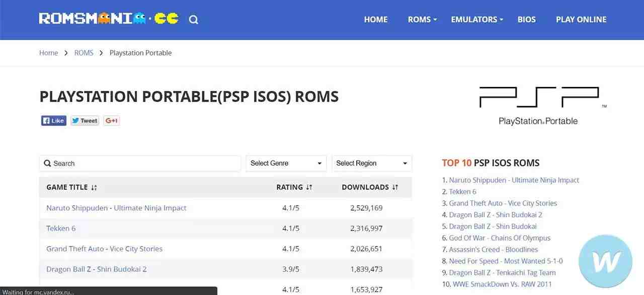Viewport: 644px width, 295px height.
Task: Select Top 10 Grand Theft Auto entry
Action: point(503,203)
